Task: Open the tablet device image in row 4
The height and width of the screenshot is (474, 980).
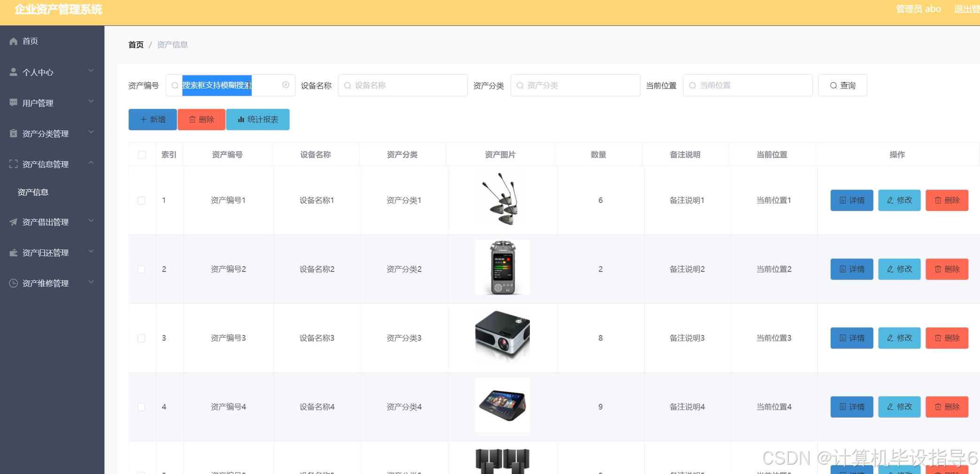Action: point(502,405)
